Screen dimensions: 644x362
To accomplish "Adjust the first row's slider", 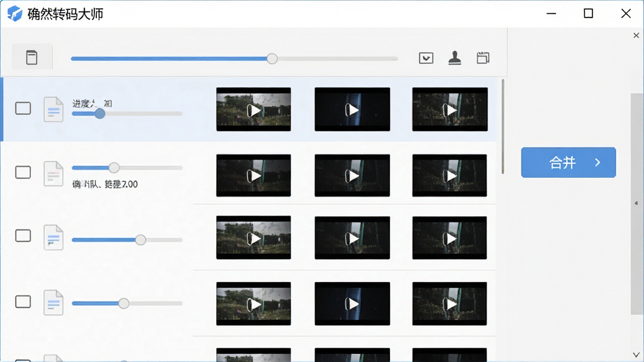I will [x=127, y=114].
